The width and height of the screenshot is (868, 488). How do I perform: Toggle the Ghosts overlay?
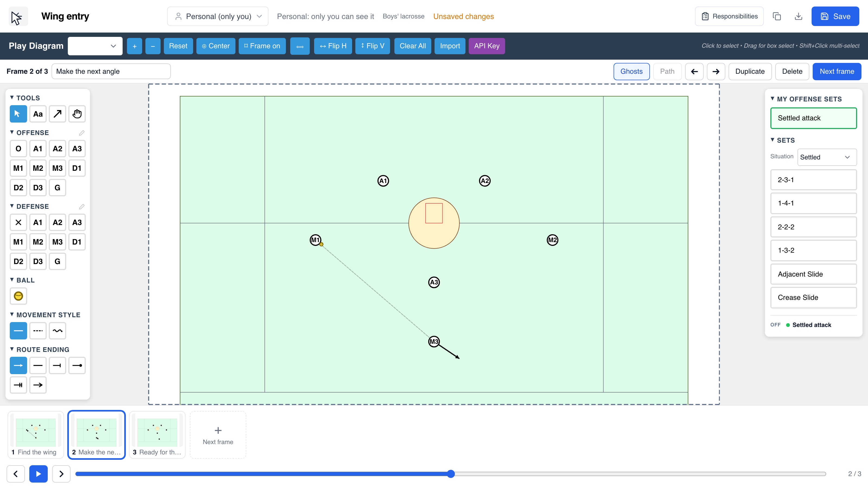[631, 71]
